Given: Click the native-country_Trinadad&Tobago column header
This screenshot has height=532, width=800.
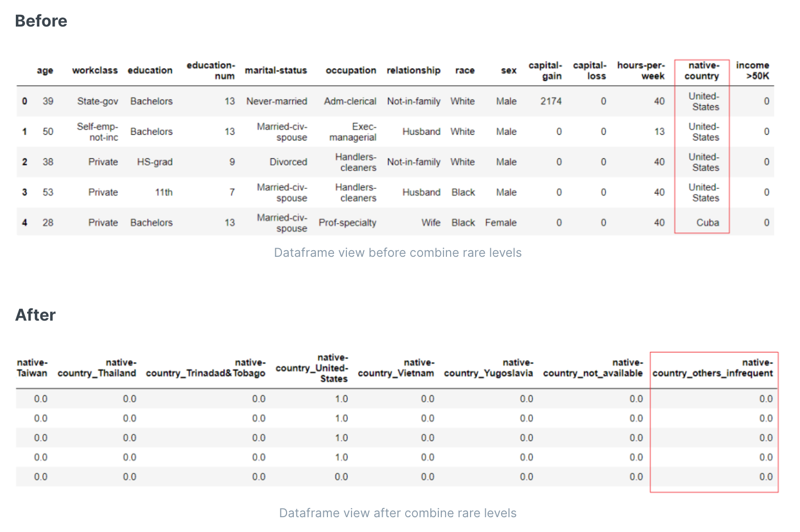Looking at the screenshot, I should coord(205,368).
